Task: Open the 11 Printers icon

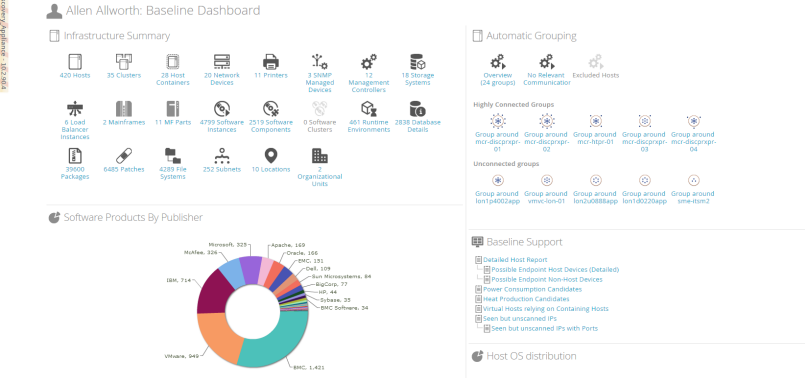Action: pos(271,62)
